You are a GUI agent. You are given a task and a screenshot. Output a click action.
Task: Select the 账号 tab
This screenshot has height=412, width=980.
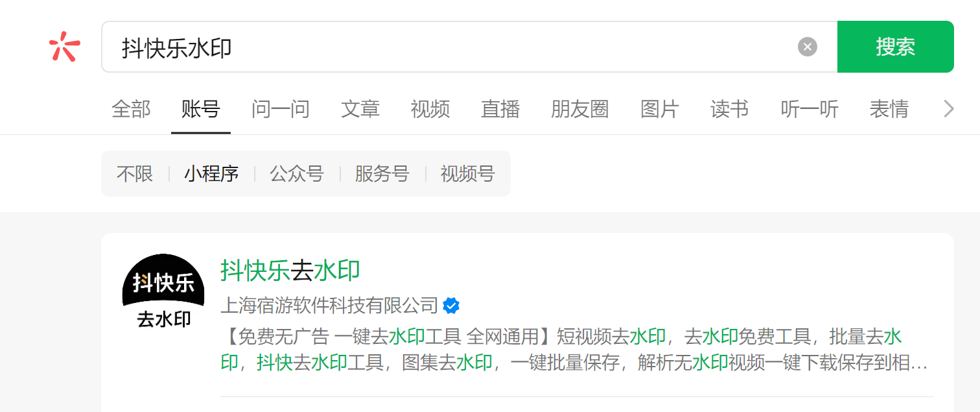[x=201, y=109]
